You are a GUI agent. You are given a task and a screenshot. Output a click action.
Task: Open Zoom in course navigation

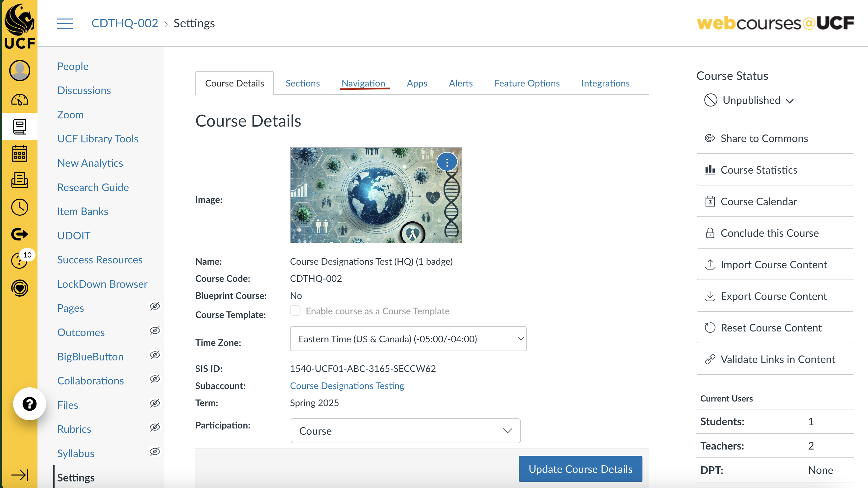coord(70,114)
